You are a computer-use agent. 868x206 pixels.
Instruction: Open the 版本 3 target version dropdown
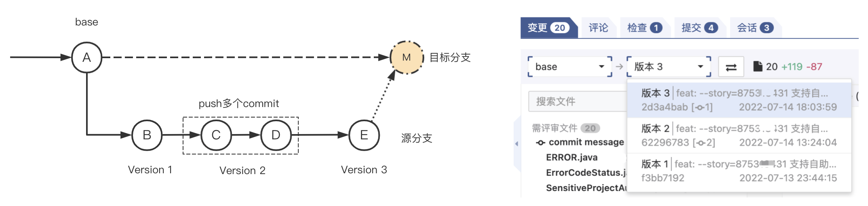click(668, 67)
